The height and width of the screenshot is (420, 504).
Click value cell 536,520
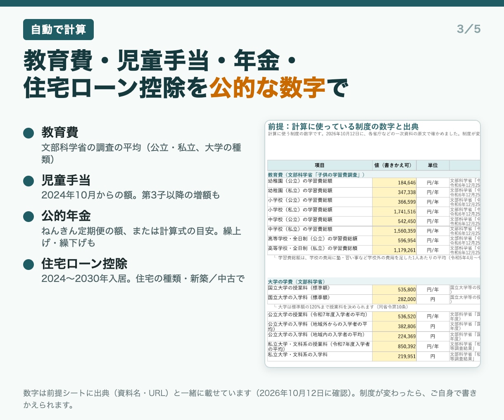coord(394,317)
